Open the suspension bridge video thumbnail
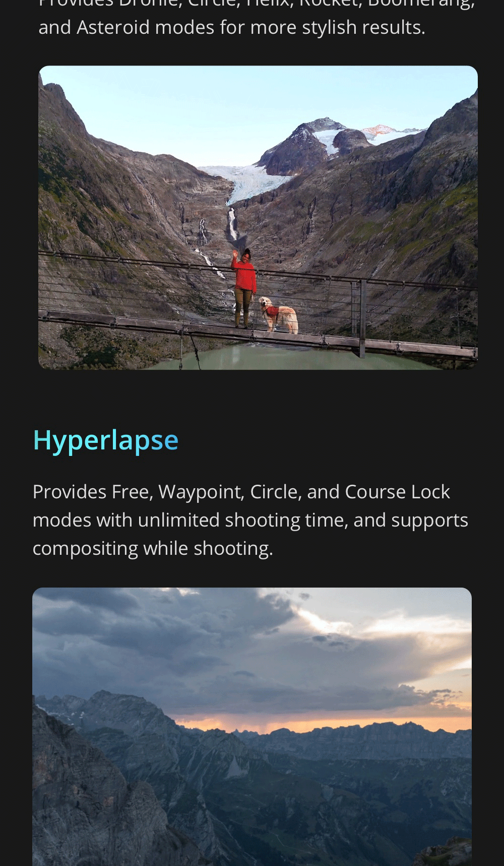This screenshot has height=866, width=504. click(x=258, y=217)
